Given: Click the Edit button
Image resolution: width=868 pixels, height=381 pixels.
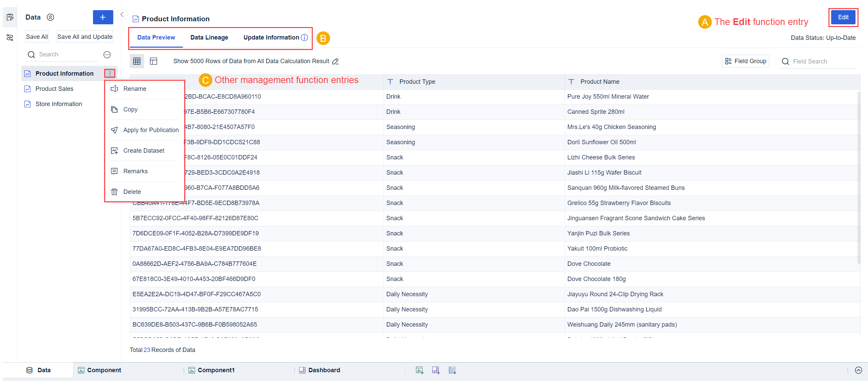Looking at the screenshot, I should coord(843,17).
